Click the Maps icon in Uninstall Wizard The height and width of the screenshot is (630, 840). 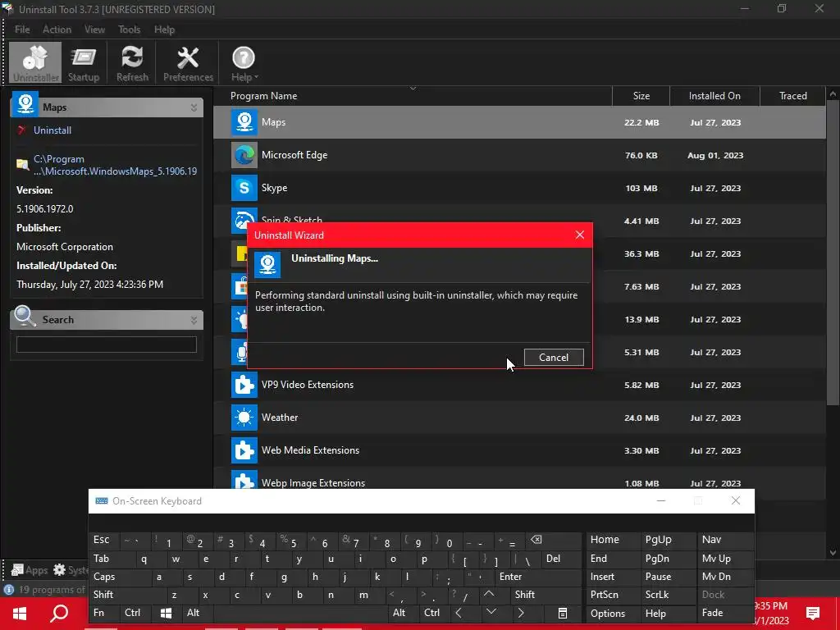(267, 265)
